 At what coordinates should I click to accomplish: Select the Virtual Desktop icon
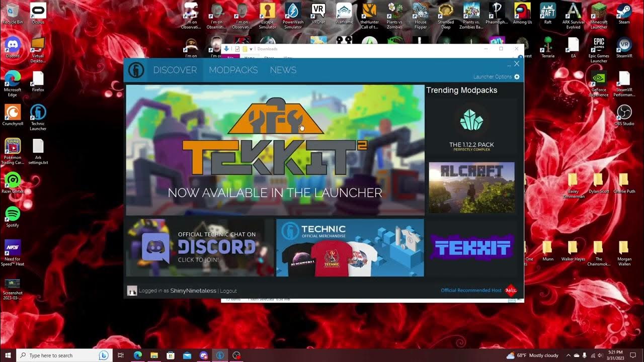coord(38,50)
